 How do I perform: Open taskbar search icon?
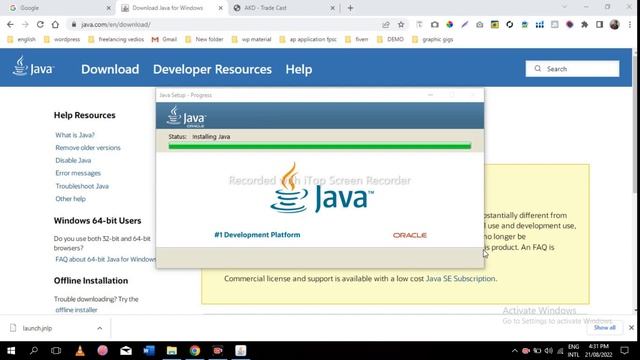click(34, 351)
